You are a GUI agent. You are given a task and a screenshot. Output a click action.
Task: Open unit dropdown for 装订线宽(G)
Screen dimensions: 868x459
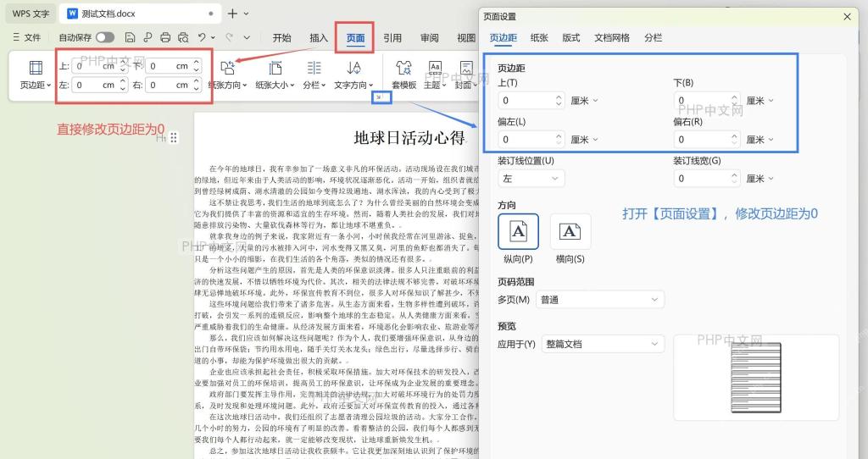pos(760,179)
